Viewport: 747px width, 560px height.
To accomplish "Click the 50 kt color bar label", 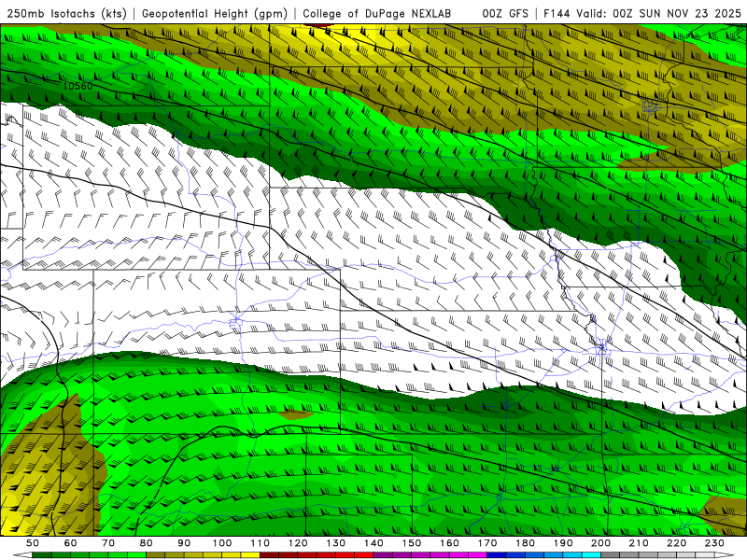I will 33,543.
